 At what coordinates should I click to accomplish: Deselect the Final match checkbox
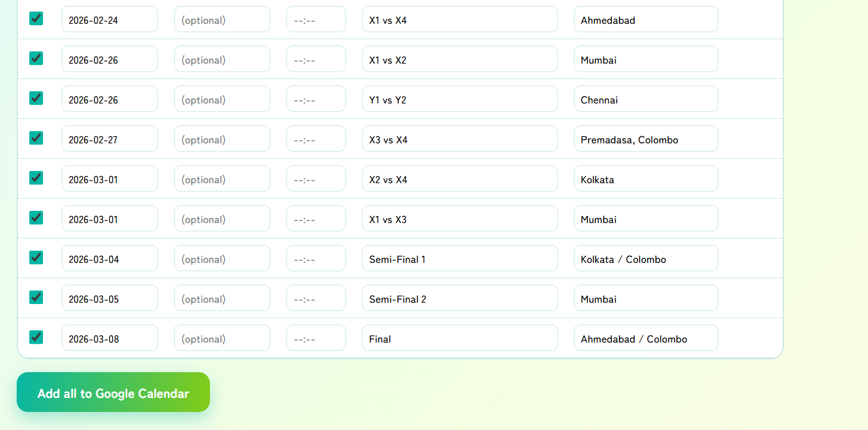click(36, 337)
